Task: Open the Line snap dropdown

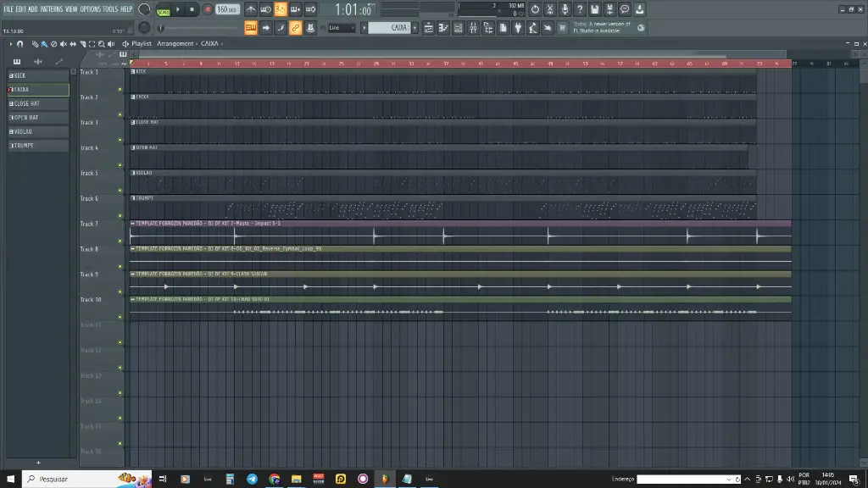Action: click(342, 28)
